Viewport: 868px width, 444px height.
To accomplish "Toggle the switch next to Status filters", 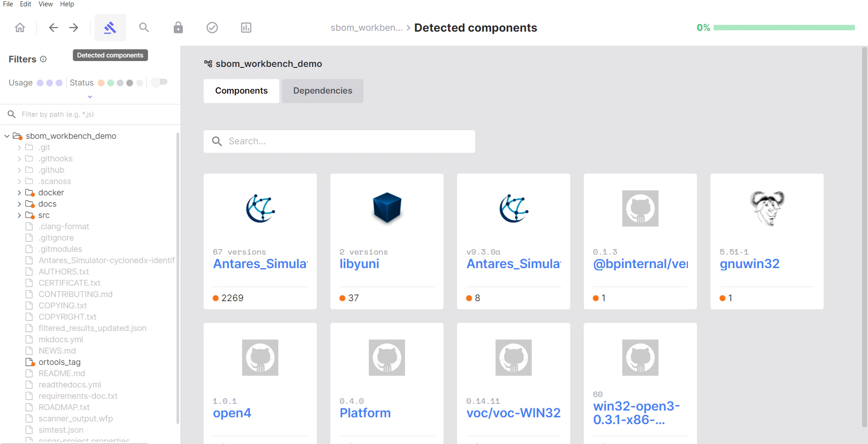I will point(159,82).
